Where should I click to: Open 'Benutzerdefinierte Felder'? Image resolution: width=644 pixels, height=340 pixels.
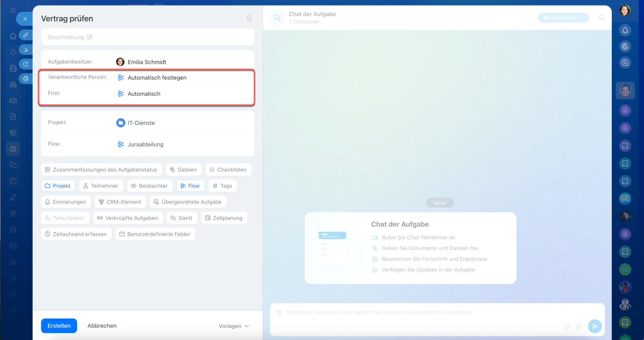point(155,234)
